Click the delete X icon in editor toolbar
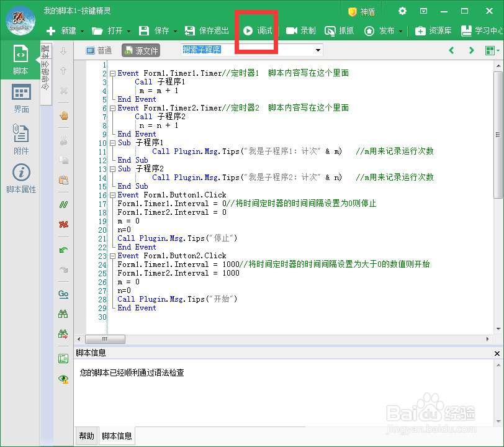504x447 pixels. coord(64,91)
